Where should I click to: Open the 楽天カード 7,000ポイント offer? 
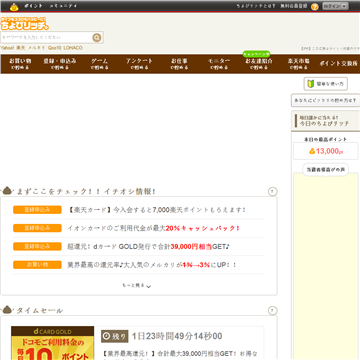tap(157, 210)
